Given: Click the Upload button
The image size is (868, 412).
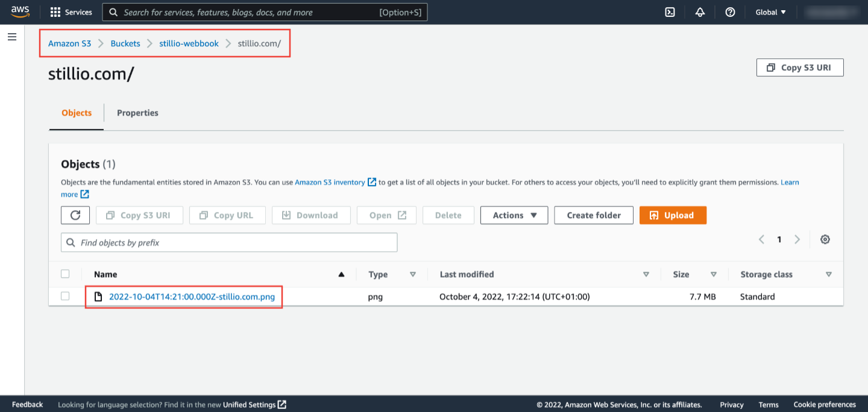Looking at the screenshot, I should [673, 215].
